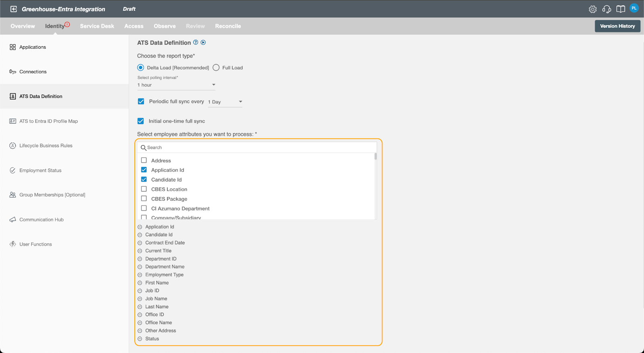Open Applications in the sidebar
Viewport: 644px width, 353px height.
[64, 47]
